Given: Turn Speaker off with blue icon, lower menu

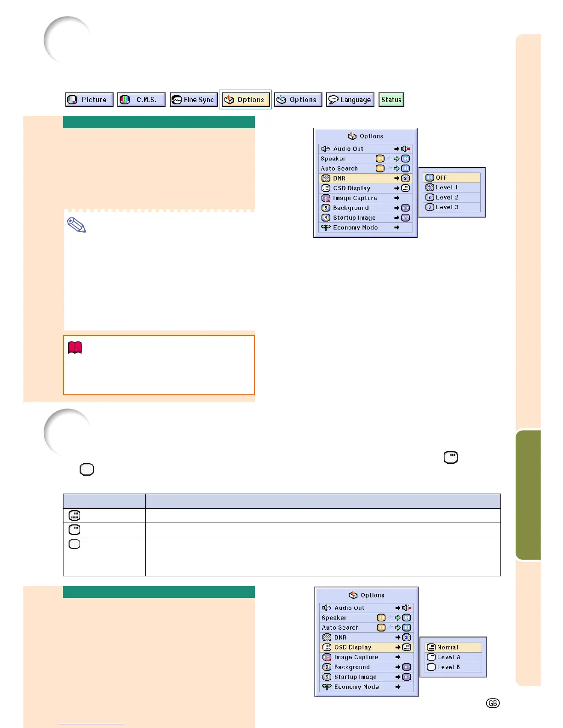Looking at the screenshot, I should coord(406,618).
